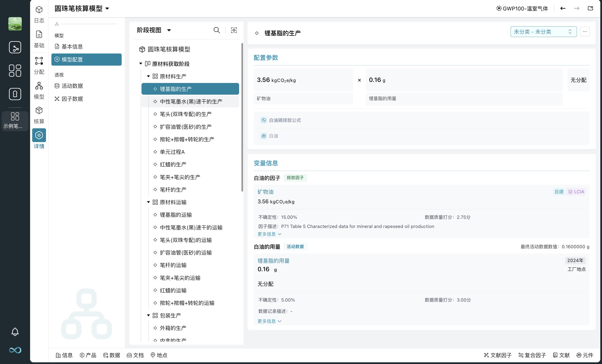This screenshot has height=364, width=602.
Task: Select 活动数据 in the left menu
Action: click(72, 86)
